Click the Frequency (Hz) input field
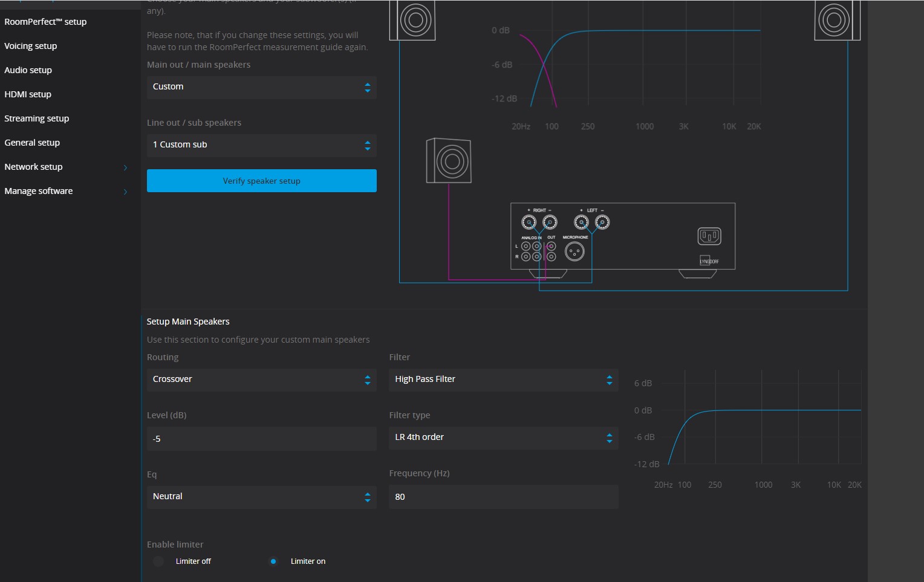This screenshot has width=924, height=582. point(503,497)
